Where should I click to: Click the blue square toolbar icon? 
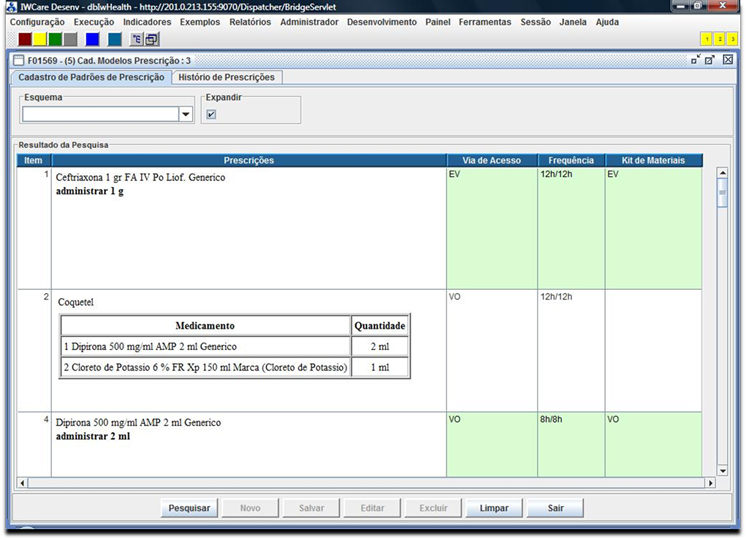coord(92,39)
